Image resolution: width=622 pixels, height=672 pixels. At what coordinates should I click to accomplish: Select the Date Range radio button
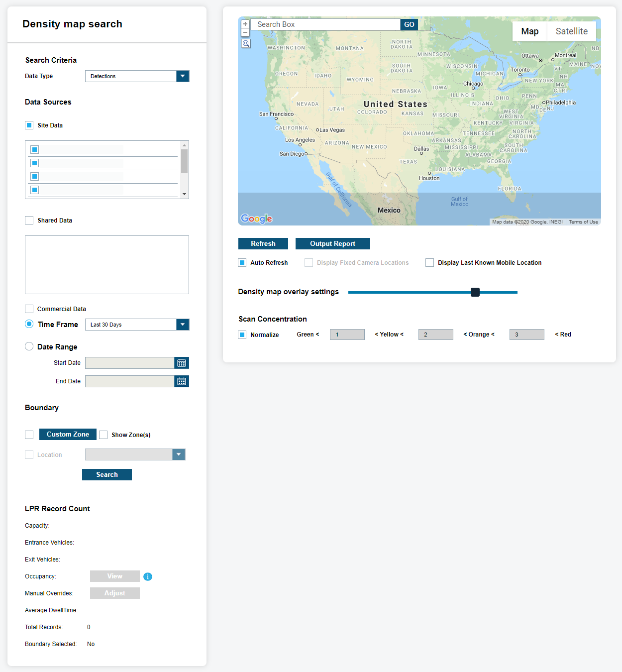[29, 346]
